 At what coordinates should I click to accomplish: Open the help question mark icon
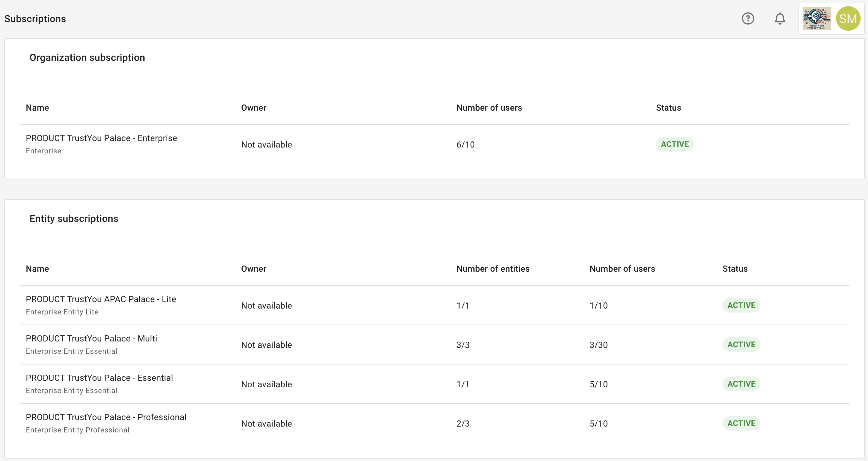tap(748, 18)
